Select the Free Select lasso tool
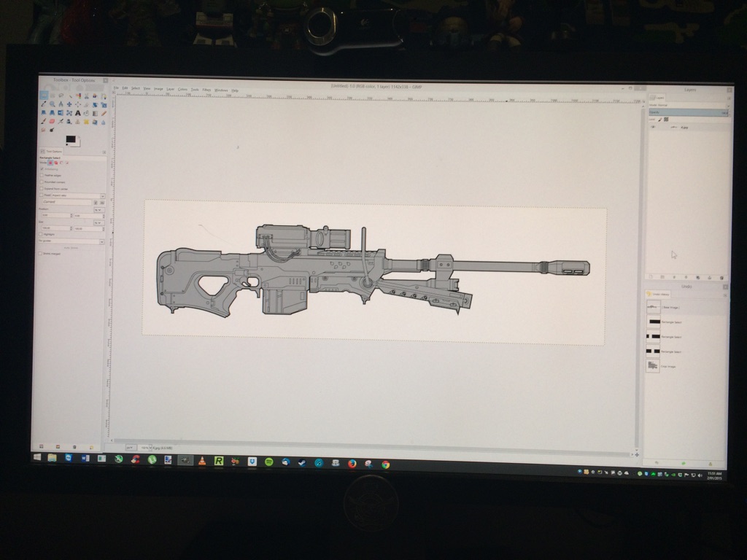Screen dimensions: 747x560 point(61,96)
